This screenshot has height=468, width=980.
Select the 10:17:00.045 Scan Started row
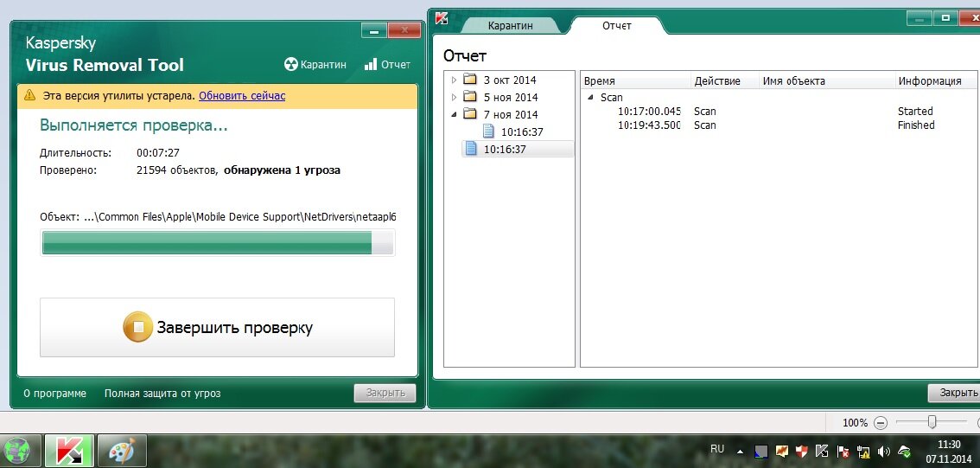click(780, 112)
